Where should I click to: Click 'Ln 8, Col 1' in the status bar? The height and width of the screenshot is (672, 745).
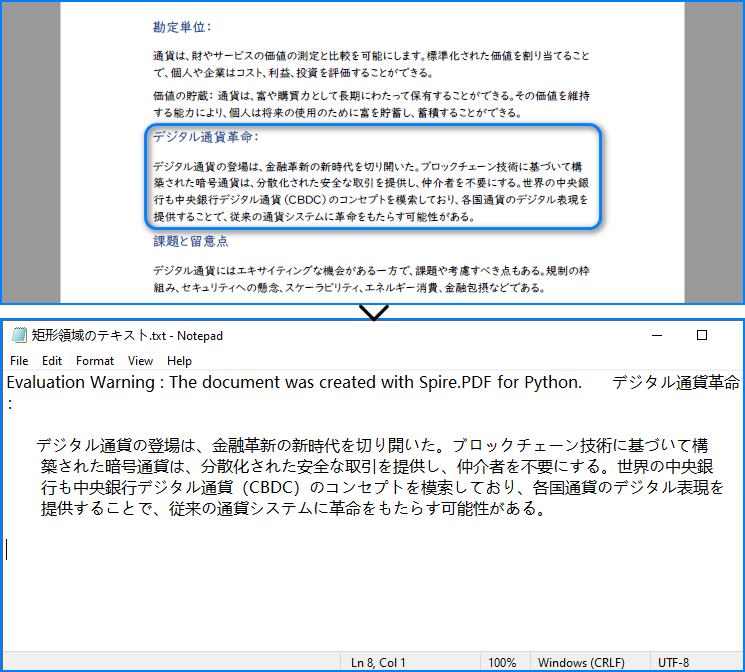378,662
